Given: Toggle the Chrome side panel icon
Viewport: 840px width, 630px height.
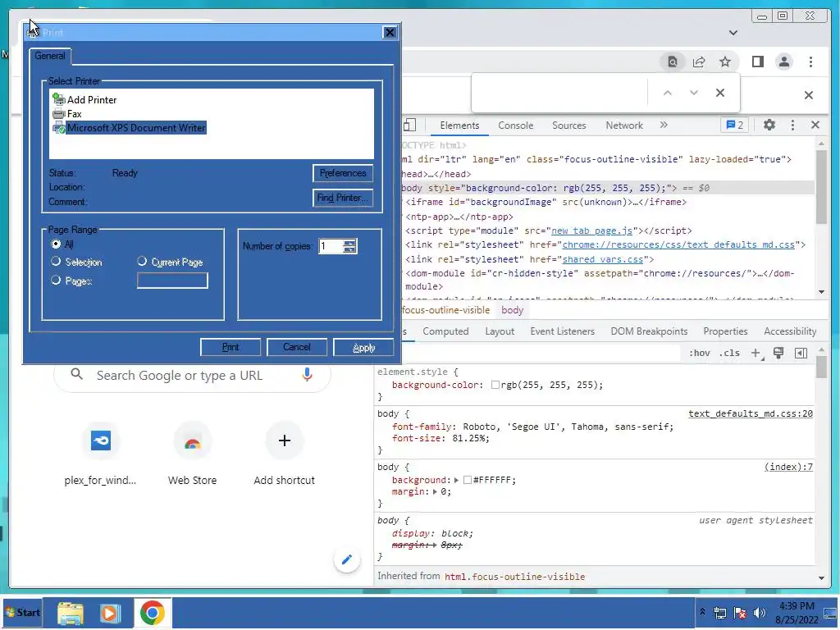Looking at the screenshot, I should 757,62.
